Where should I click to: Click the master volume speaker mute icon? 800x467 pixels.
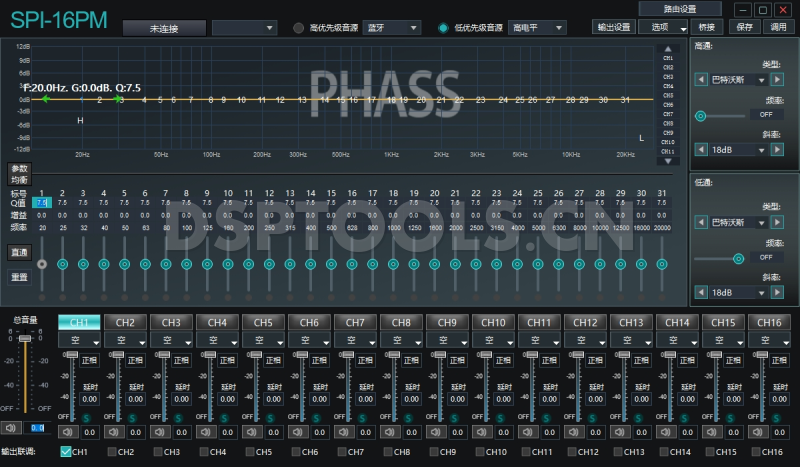(12, 428)
